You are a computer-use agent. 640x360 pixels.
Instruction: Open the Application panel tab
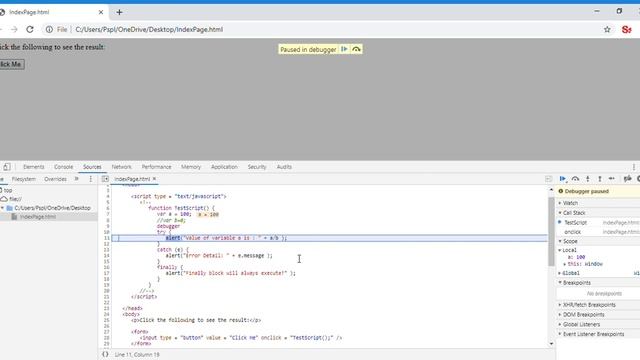(x=224, y=167)
